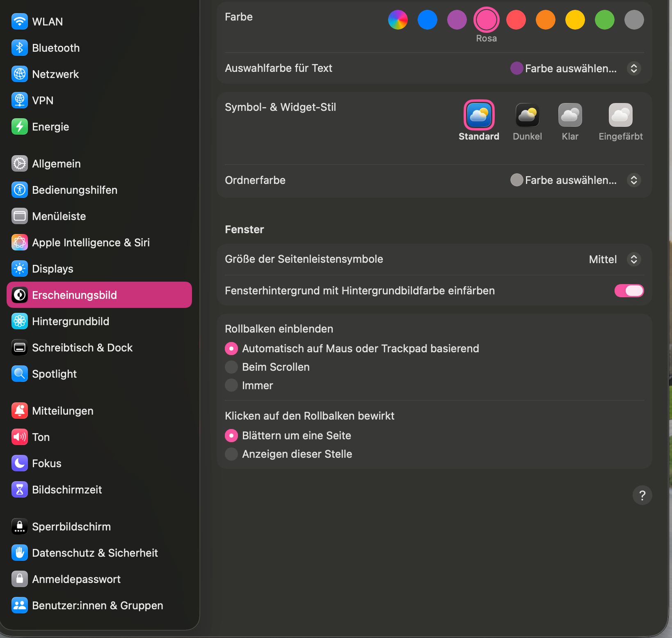Open the WLAN settings icon

[x=19, y=21]
